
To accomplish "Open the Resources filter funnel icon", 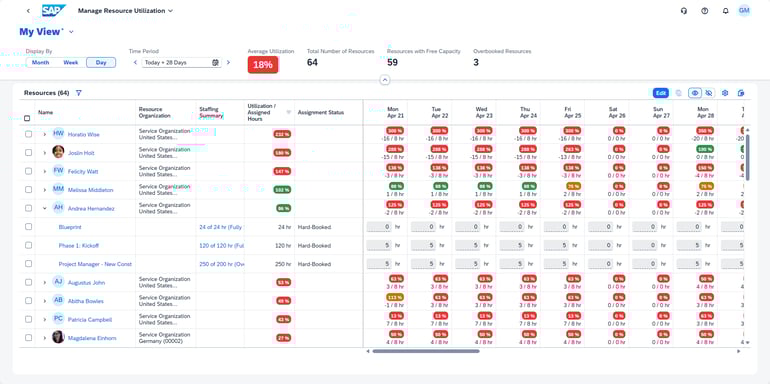I will click(x=79, y=93).
